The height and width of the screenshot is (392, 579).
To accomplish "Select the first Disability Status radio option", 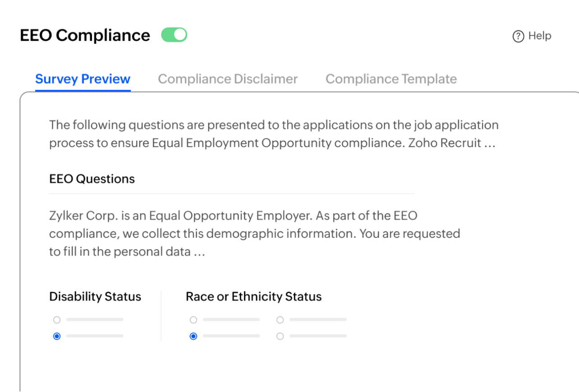I will (x=57, y=320).
